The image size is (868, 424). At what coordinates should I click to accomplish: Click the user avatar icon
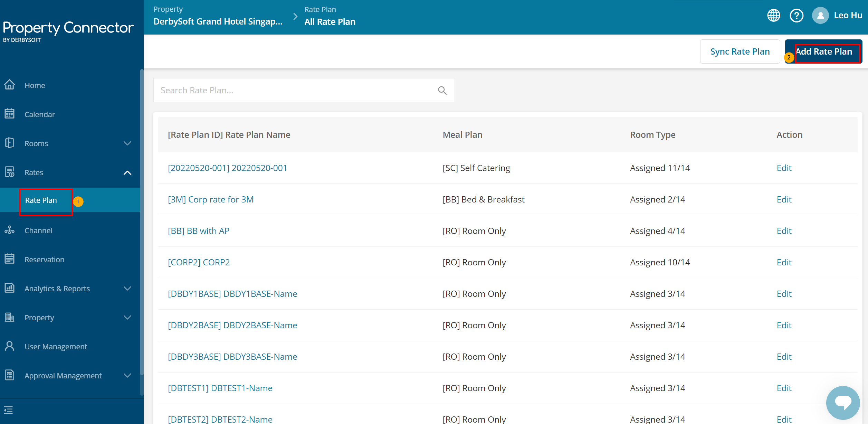[x=820, y=16]
